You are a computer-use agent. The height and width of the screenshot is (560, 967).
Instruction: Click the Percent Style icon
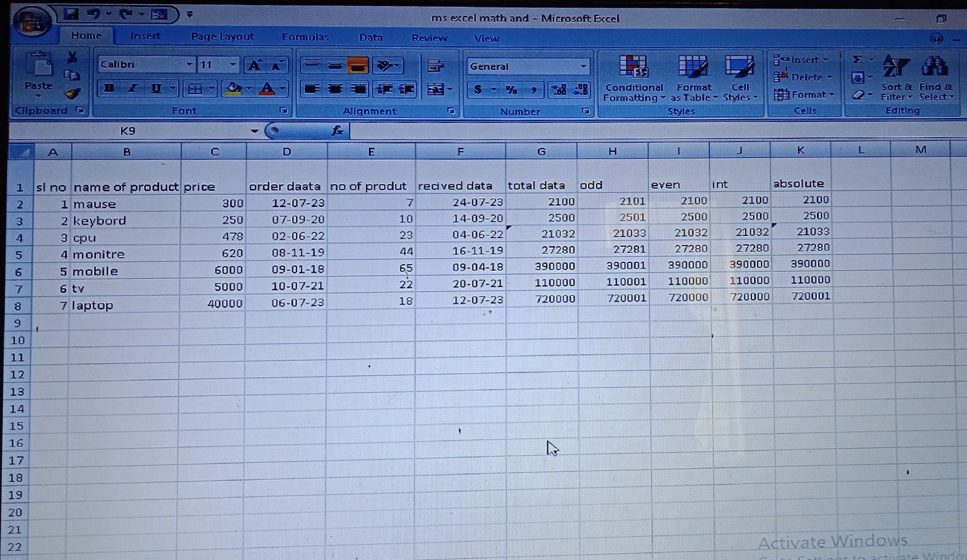click(511, 90)
